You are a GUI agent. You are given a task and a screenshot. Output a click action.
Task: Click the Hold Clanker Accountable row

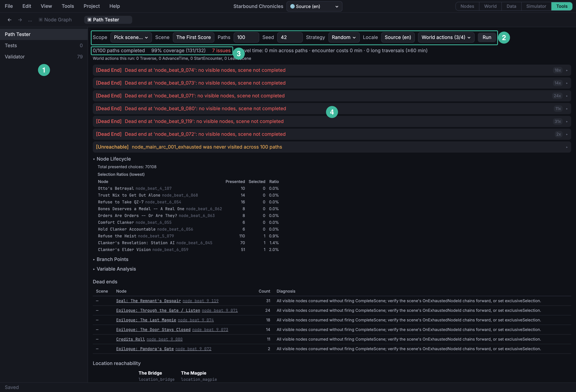pos(188,229)
